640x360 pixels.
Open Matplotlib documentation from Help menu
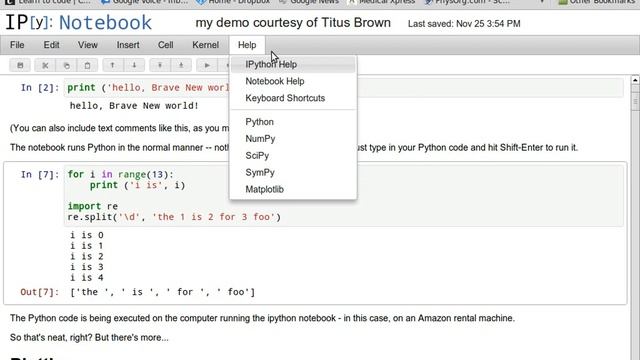pyautogui.click(x=293, y=189)
